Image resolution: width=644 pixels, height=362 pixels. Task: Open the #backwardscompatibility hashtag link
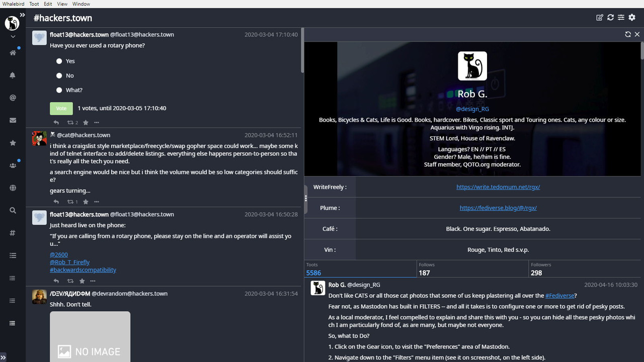(x=83, y=269)
